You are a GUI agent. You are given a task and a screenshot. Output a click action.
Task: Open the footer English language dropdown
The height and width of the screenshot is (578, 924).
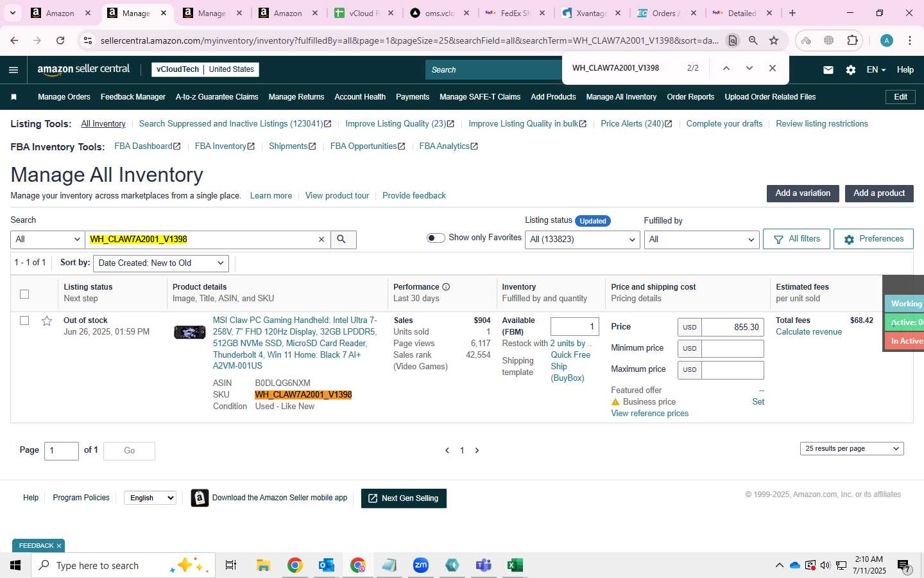point(150,498)
